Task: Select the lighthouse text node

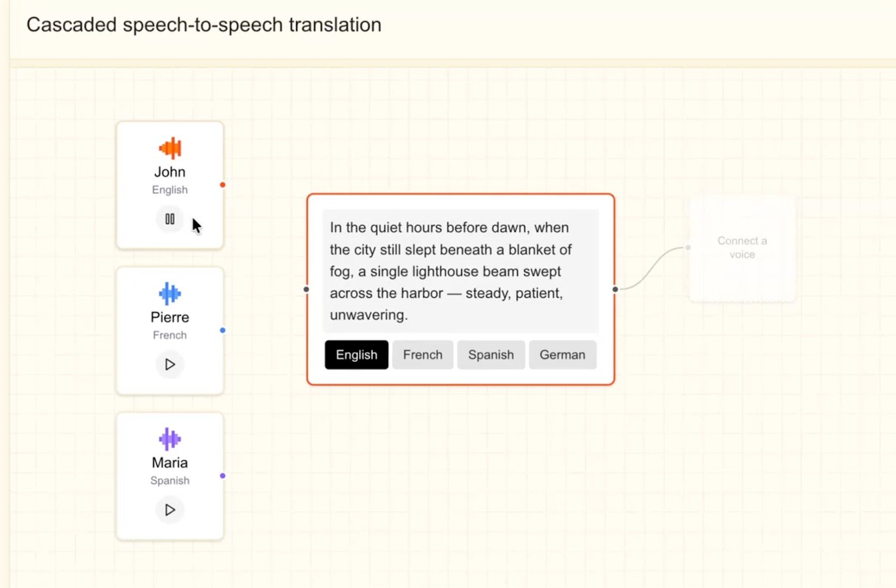Action: point(460,290)
